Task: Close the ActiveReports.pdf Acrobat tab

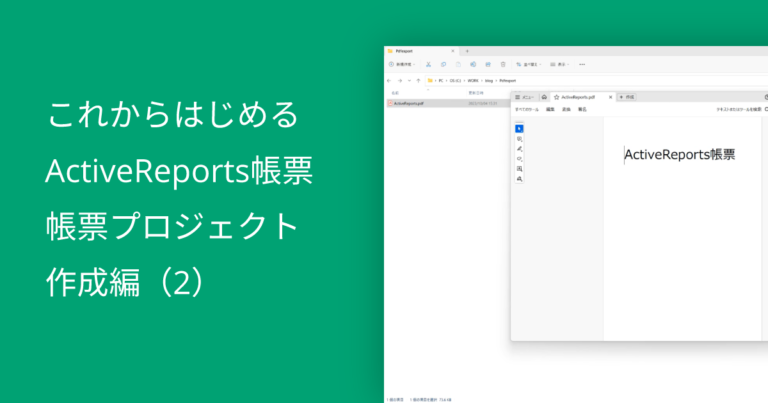Action: 610,97
